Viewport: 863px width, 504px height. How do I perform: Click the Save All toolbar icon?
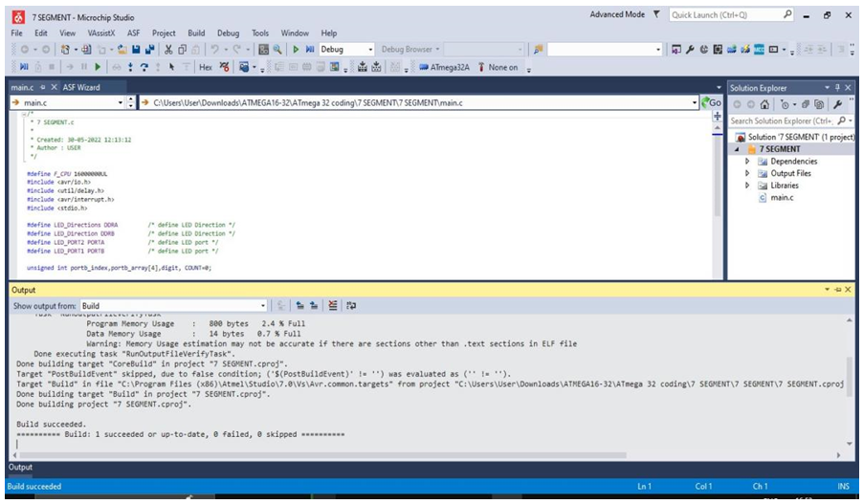pyautogui.click(x=150, y=49)
